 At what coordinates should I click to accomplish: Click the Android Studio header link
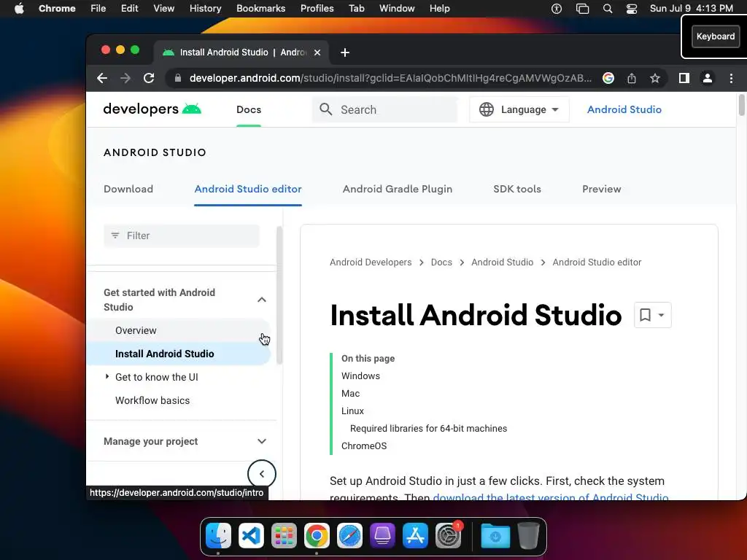pyautogui.click(x=624, y=109)
